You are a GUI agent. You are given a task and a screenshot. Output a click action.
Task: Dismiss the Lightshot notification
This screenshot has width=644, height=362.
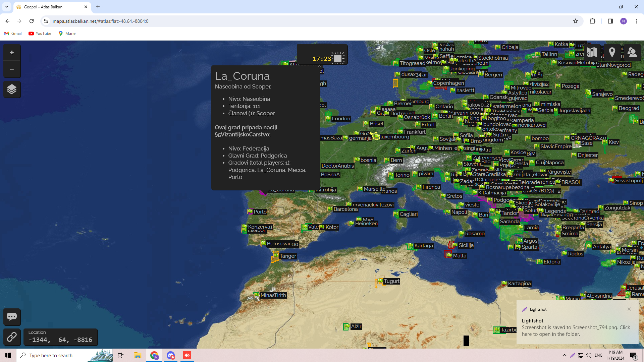pyautogui.click(x=629, y=309)
